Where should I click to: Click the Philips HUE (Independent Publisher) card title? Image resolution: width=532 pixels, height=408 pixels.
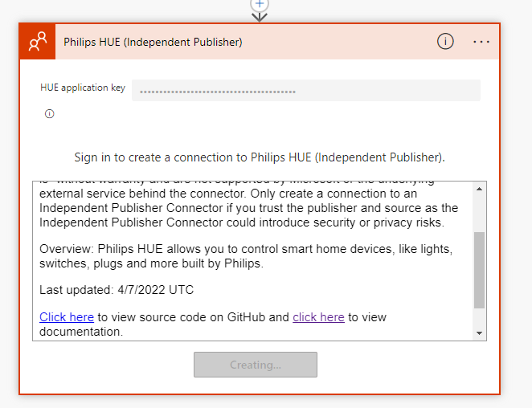153,42
